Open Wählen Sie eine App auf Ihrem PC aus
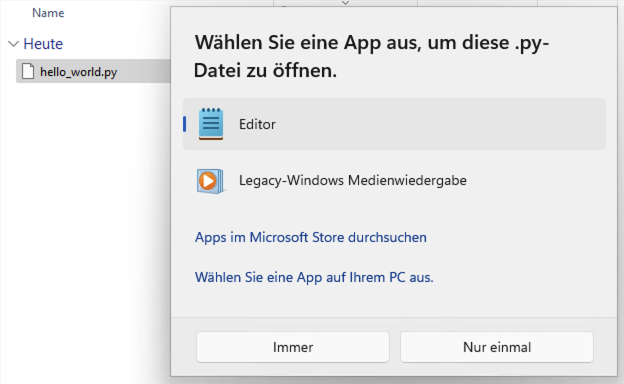The image size is (624, 384). [x=314, y=277]
